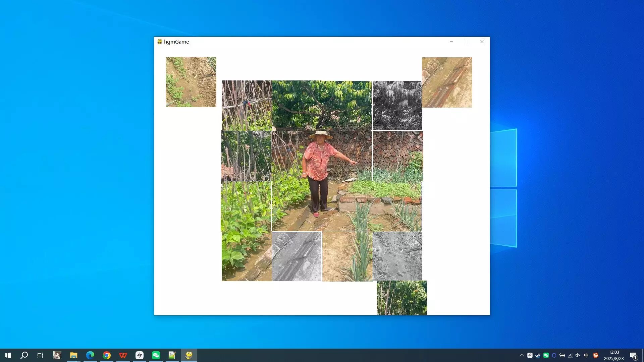Click the grayscale brick path piece in bottom row
The width and height of the screenshot is (644, 362).
click(x=297, y=256)
